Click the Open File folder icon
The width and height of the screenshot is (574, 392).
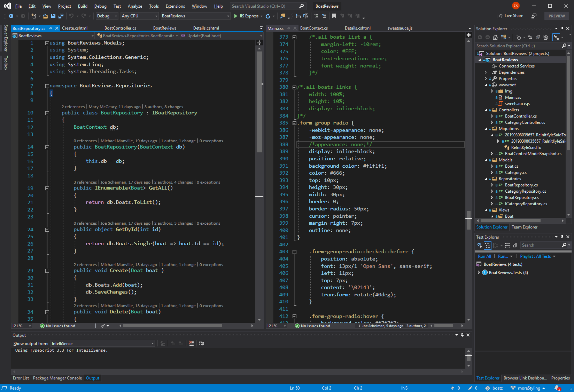tap(45, 16)
